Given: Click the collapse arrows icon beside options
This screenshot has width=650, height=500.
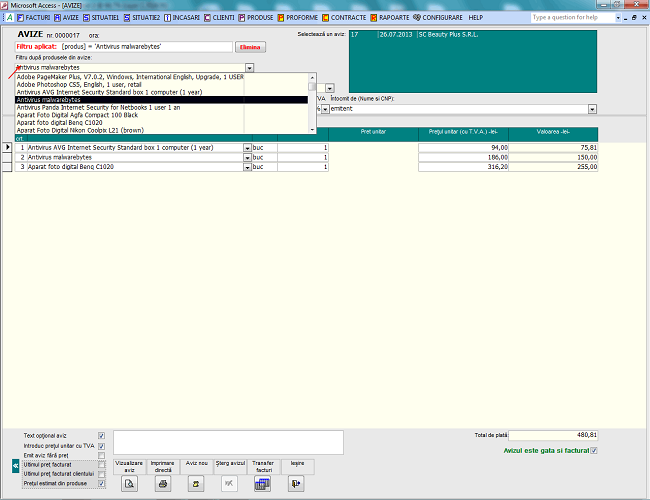Looking at the screenshot, I should click(x=15, y=465).
